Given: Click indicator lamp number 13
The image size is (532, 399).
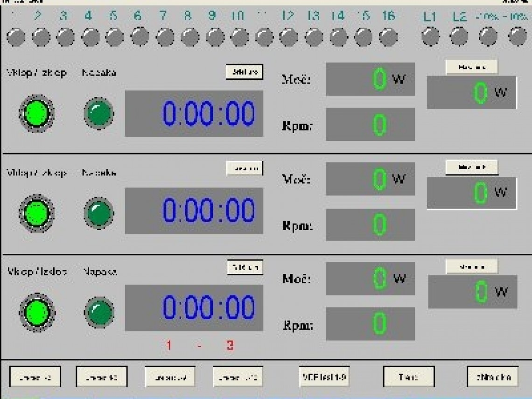Looking at the screenshot, I should click(314, 37).
